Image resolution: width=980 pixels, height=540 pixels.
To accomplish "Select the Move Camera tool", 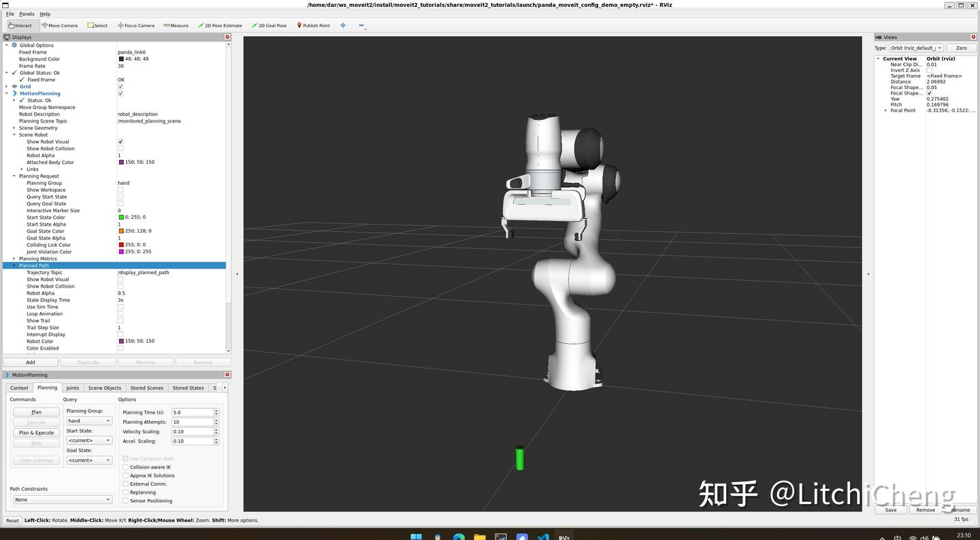I will click(x=60, y=25).
